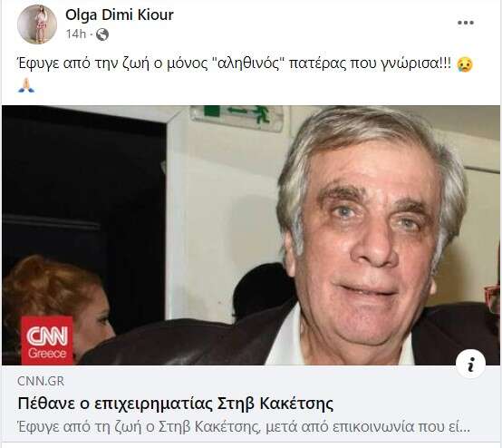Viewport: 502px width, 448px height.
Task: Click the crying face emoji
Action: (465, 64)
